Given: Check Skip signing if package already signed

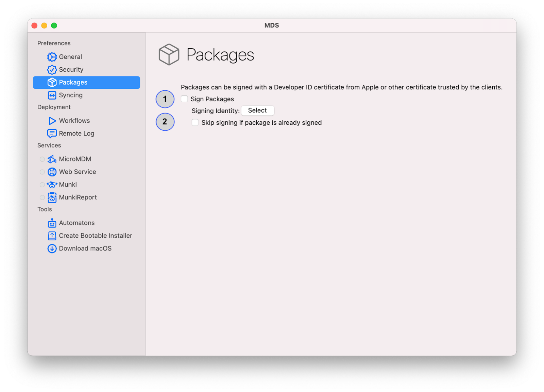Looking at the screenshot, I should [195, 122].
